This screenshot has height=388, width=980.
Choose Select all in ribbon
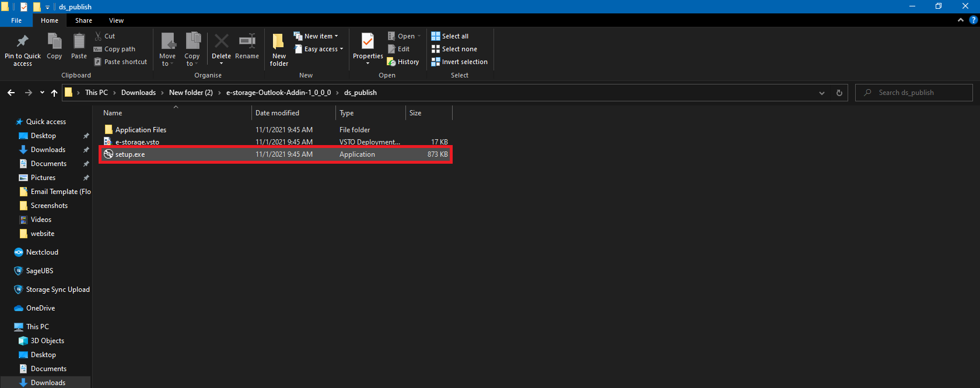(450, 36)
